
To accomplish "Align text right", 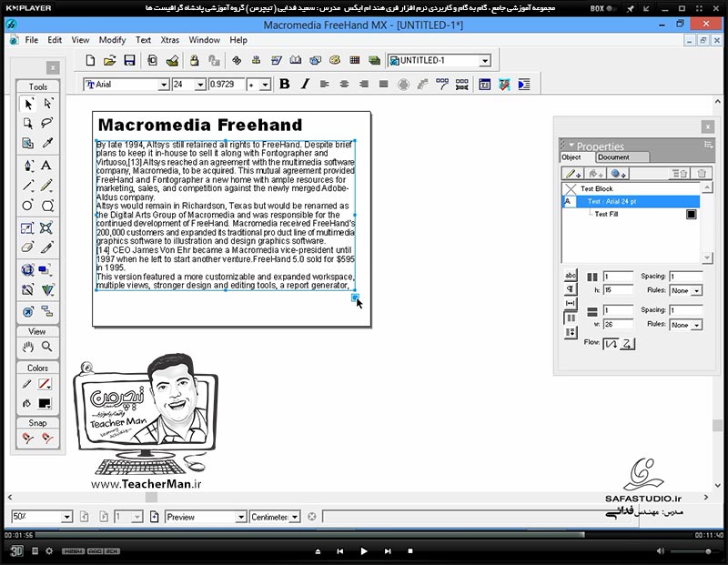I will 363,84.
